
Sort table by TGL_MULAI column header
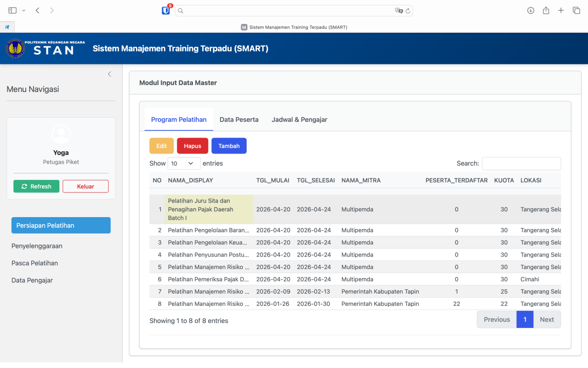coord(272,180)
